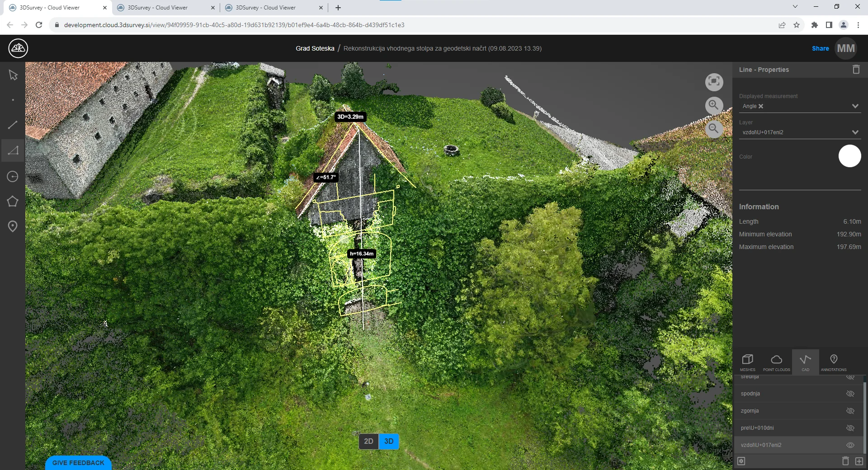Click the Share link
868x470 pixels.
click(x=821, y=48)
